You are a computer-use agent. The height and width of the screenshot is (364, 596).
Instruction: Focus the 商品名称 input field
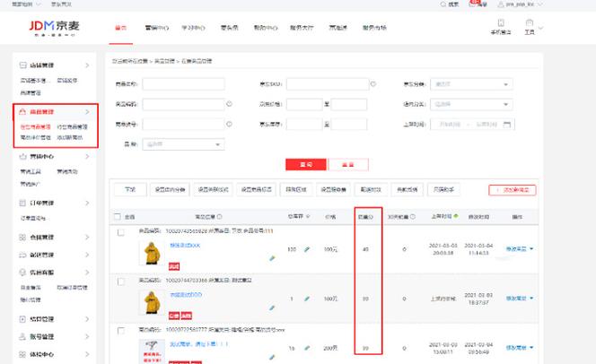(x=183, y=84)
